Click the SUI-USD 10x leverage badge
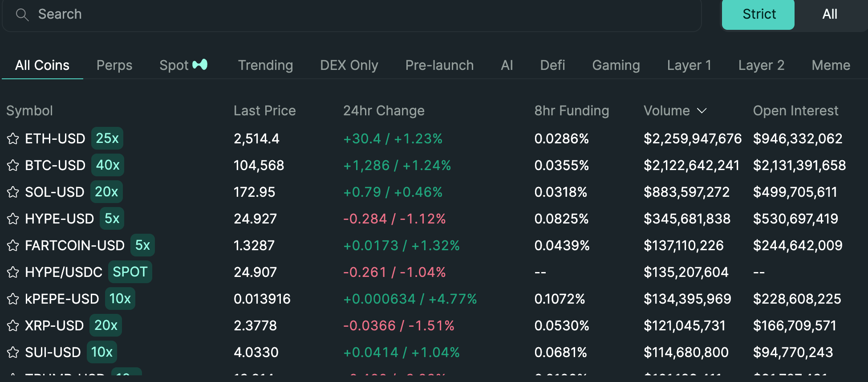This screenshot has height=382, width=868. pyautogui.click(x=102, y=352)
